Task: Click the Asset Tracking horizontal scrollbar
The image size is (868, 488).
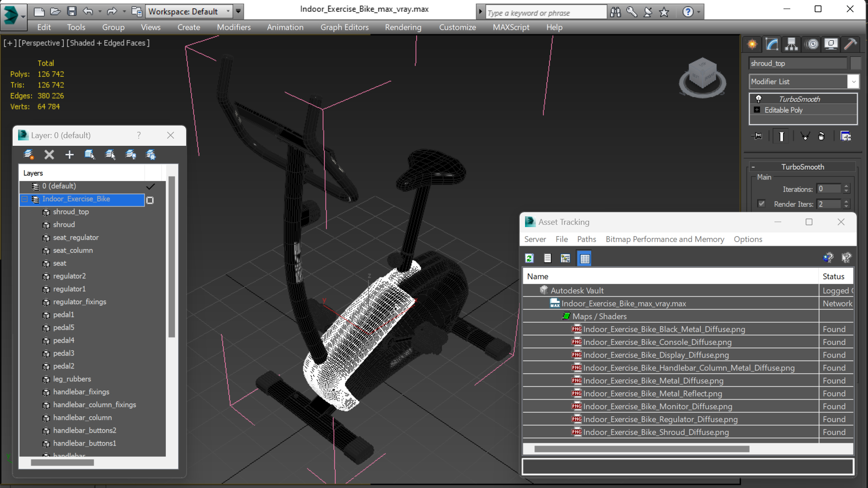Action: click(x=642, y=449)
